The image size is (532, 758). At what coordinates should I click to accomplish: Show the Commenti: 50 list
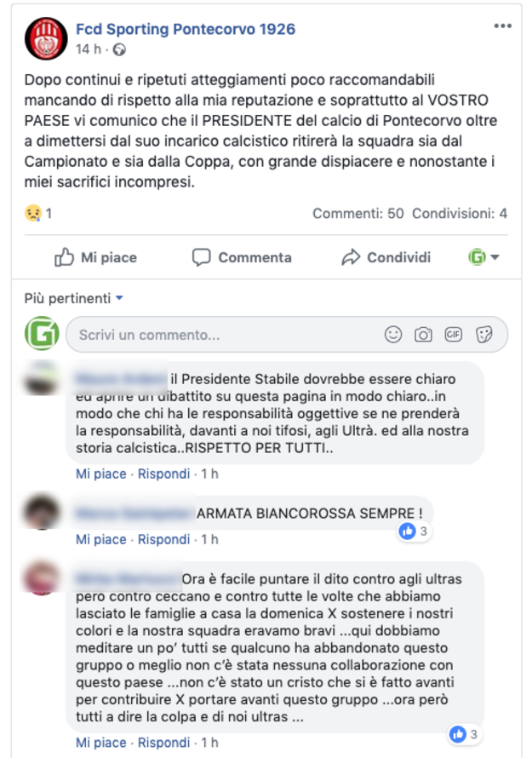(358, 213)
